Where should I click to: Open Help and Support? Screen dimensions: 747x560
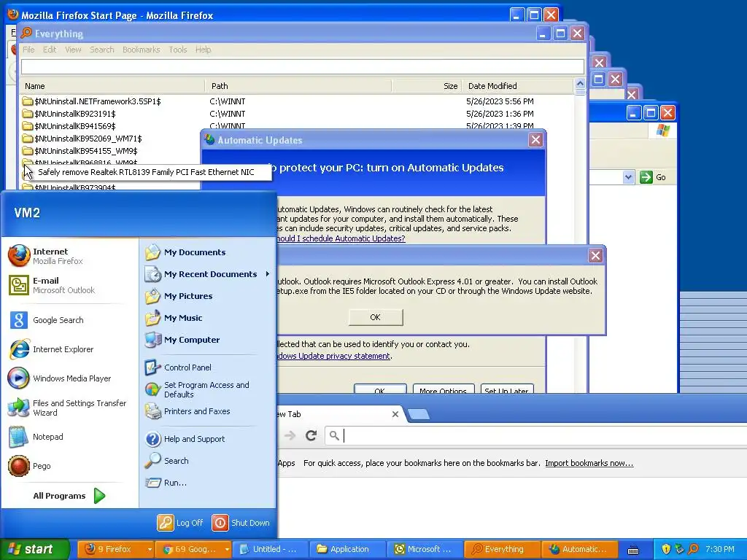[x=185, y=438]
